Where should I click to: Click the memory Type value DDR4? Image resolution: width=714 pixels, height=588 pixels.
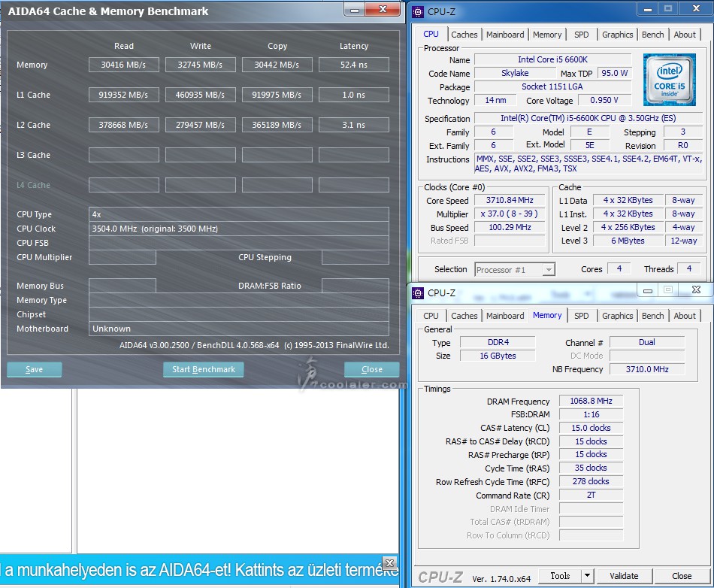[x=498, y=342]
